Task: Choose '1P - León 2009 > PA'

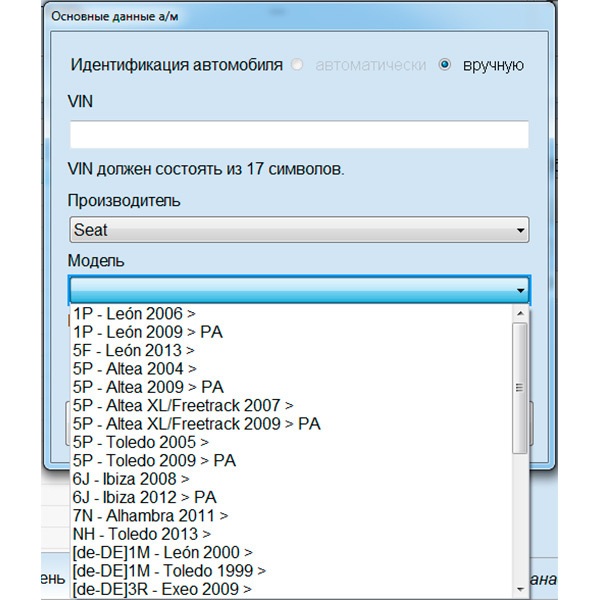Action: click(291, 332)
